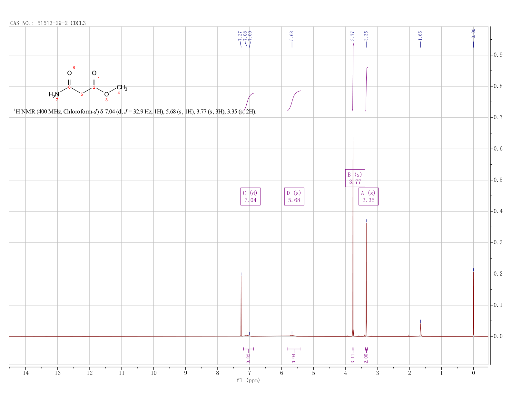Click atom number 5 in the structure
The width and height of the screenshot is (532, 411).
click(x=82, y=94)
